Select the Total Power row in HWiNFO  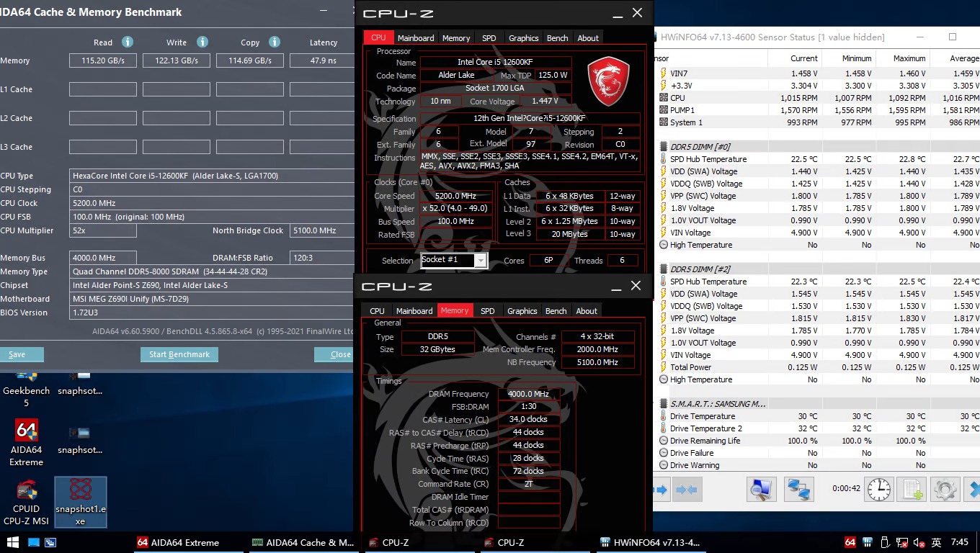[x=816, y=367]
